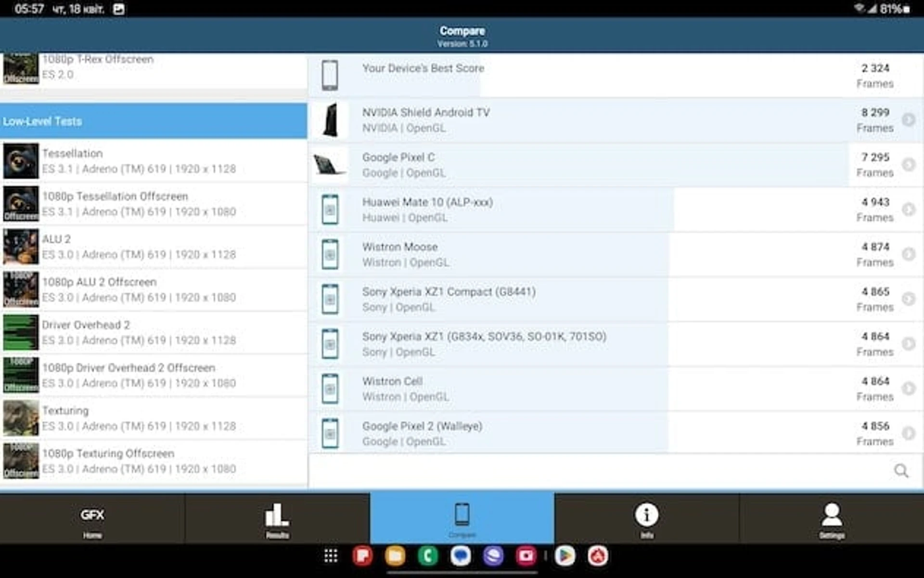Choose Driver Overhead 2 label
This screenshot has width=924, height=578.
86,325
